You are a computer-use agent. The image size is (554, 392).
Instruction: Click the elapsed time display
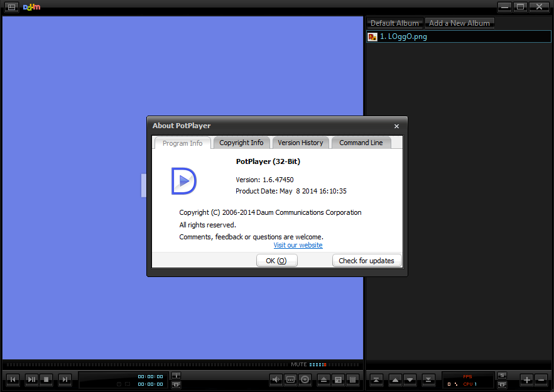pyautogui.click(x=150, y=376)
